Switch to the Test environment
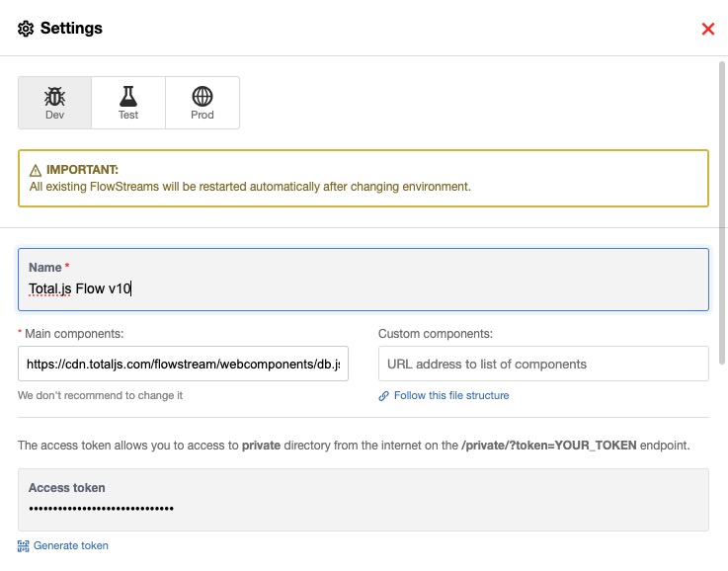This screenshot has height=571, width=728. tap(128, 103)
